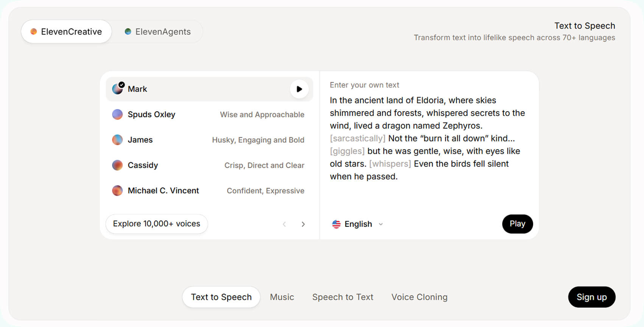The image size is (644, 327).
Task: Select James's gradient avatar icon
Action: coord(117,140)
